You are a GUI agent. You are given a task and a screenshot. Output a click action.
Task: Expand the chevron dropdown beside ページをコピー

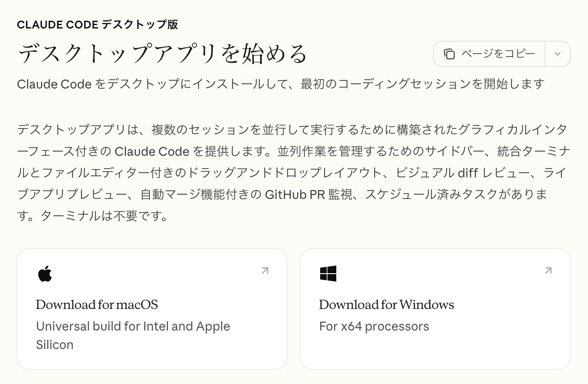pos(557,54)
